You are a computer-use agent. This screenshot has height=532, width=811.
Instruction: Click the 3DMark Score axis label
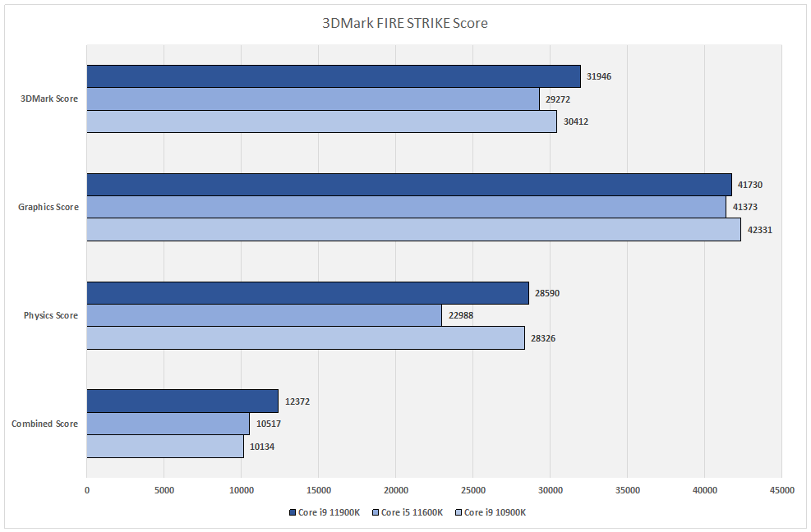[x=49, y=99]
